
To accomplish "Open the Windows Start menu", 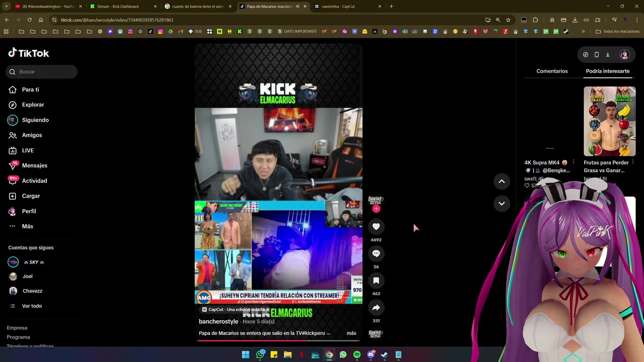I will pos(246,354).
